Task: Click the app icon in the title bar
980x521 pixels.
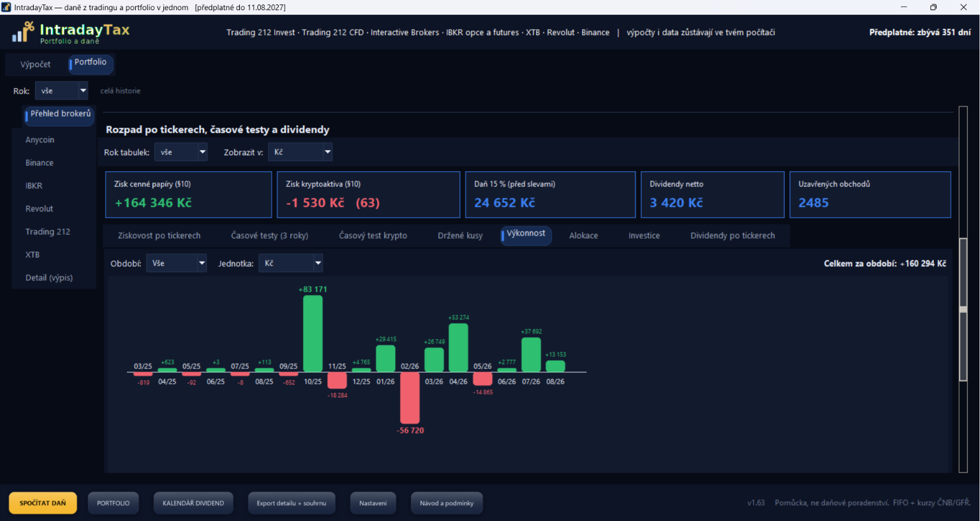Action: tap(6, 7)
